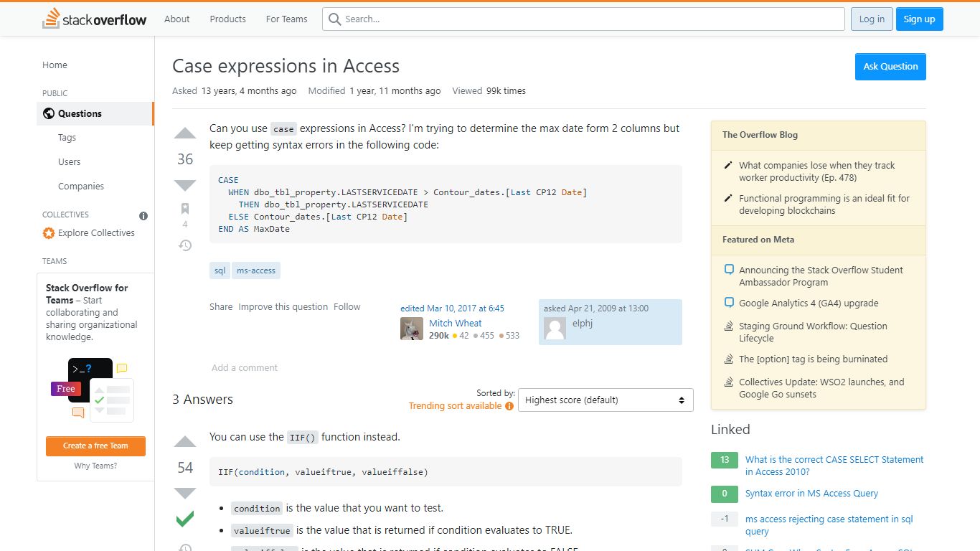Image resolution: width=980 pixels, height=551 pixels.
Task: Open Explore Collectives link
Action: 96,233
